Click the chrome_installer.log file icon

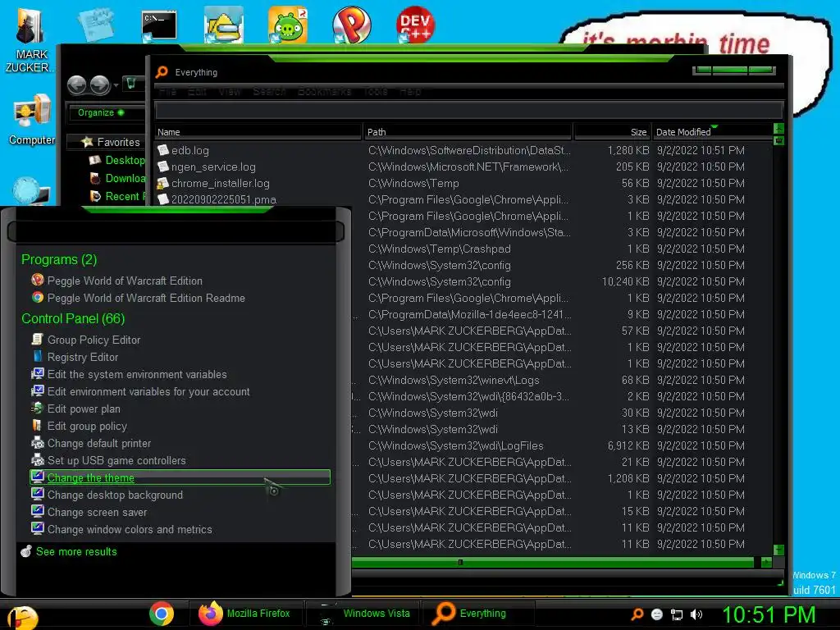(163, 183)
